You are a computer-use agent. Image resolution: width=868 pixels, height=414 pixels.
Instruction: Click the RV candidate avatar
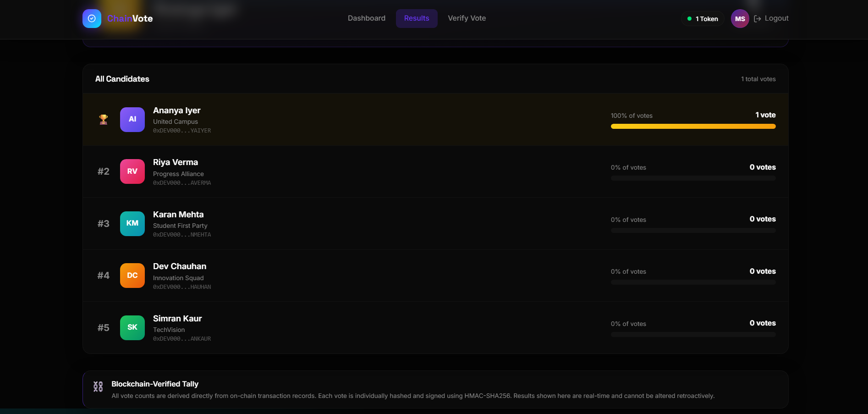coord(132,171)
